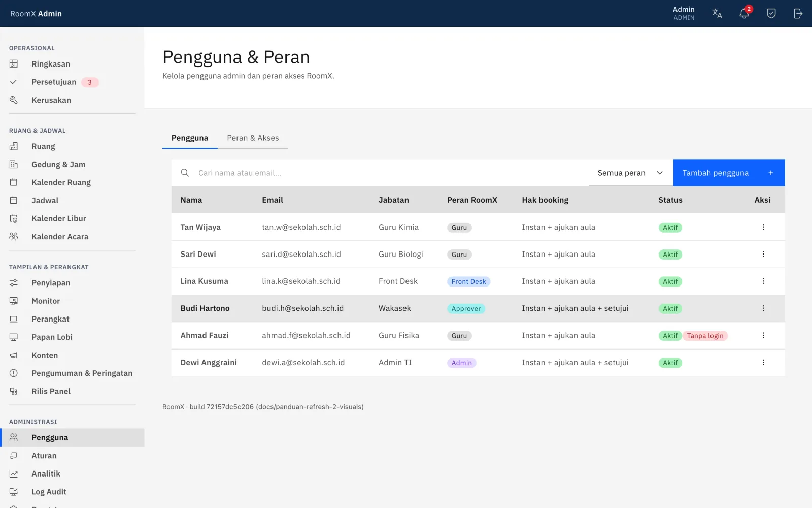The image size is (812, 508).
Task: Click the Tanpa login badge
Action: point(705,336)
